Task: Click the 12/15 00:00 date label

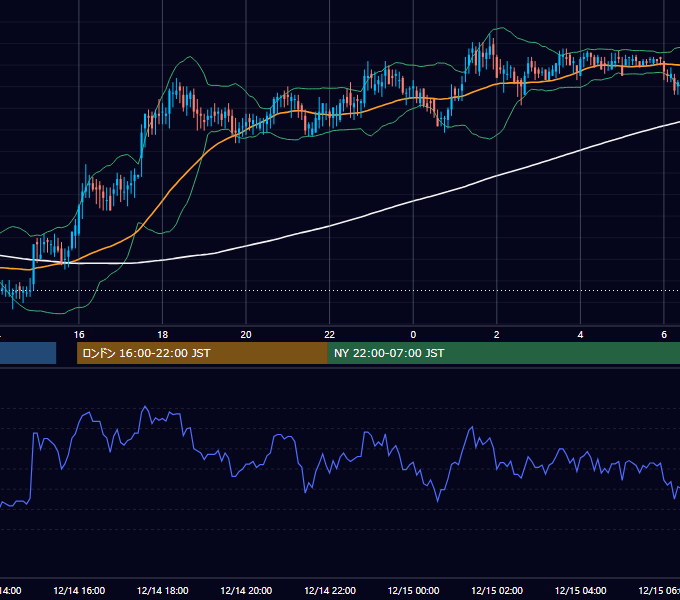Action: click(x=413, y=590)
